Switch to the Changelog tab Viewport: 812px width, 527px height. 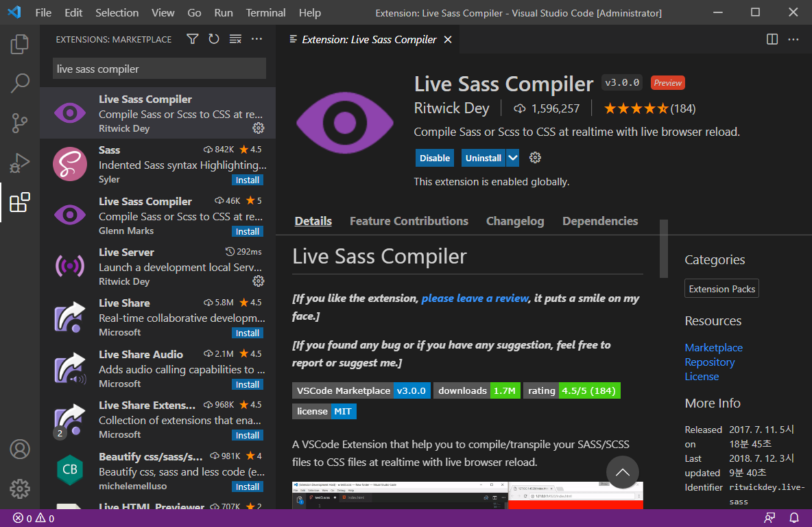point(515,221)
